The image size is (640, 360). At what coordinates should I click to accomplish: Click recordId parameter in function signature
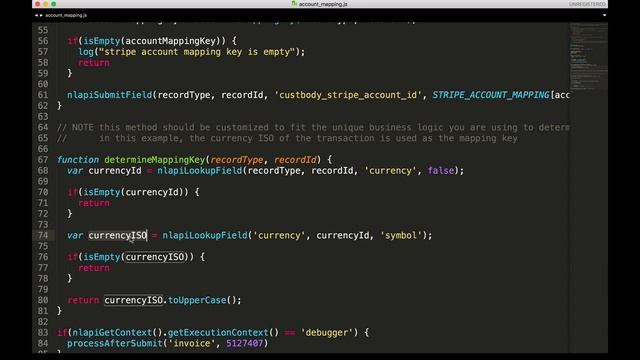(295, 160)
